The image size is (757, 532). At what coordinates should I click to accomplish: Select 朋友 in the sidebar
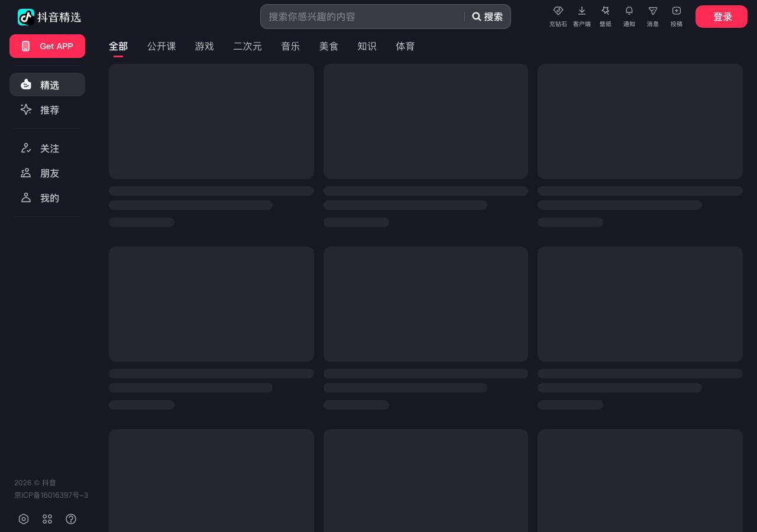click(x=47, y=173)
